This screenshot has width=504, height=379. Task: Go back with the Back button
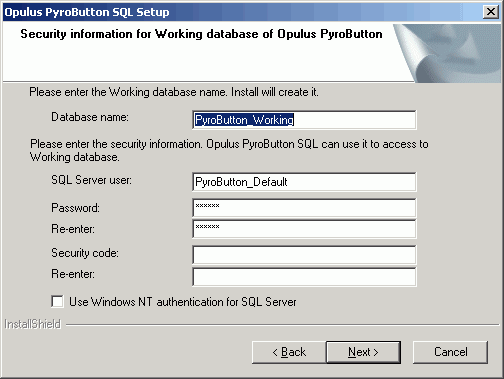[x=289, y=352]
